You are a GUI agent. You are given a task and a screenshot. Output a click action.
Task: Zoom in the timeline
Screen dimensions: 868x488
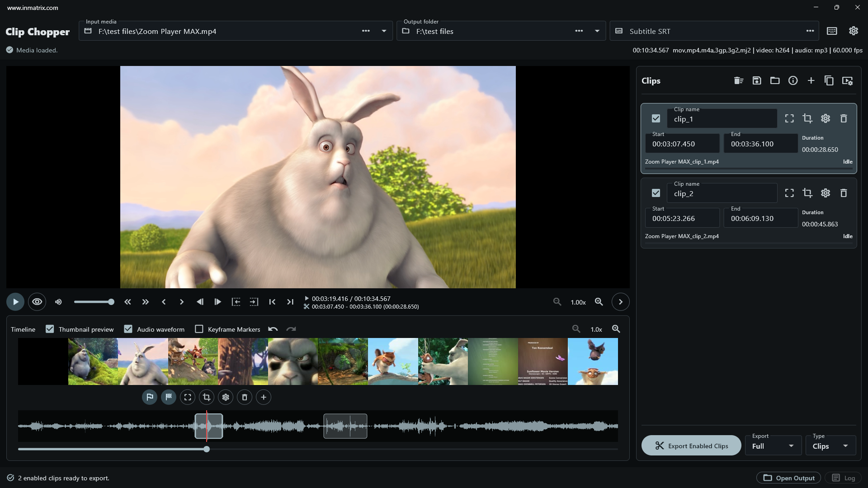point(616,329)
